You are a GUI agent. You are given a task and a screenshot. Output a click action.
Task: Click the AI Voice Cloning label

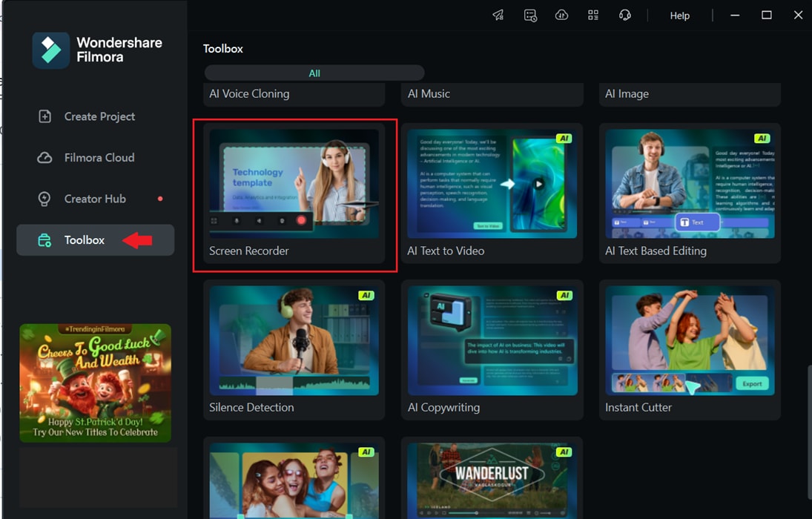pos(249,93)
